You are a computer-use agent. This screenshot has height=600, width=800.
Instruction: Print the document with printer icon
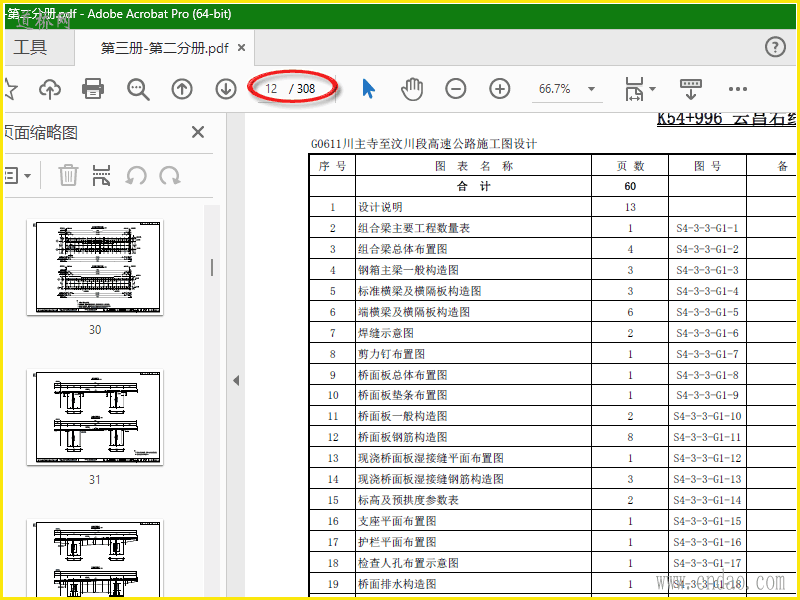[x=93, y=89]
